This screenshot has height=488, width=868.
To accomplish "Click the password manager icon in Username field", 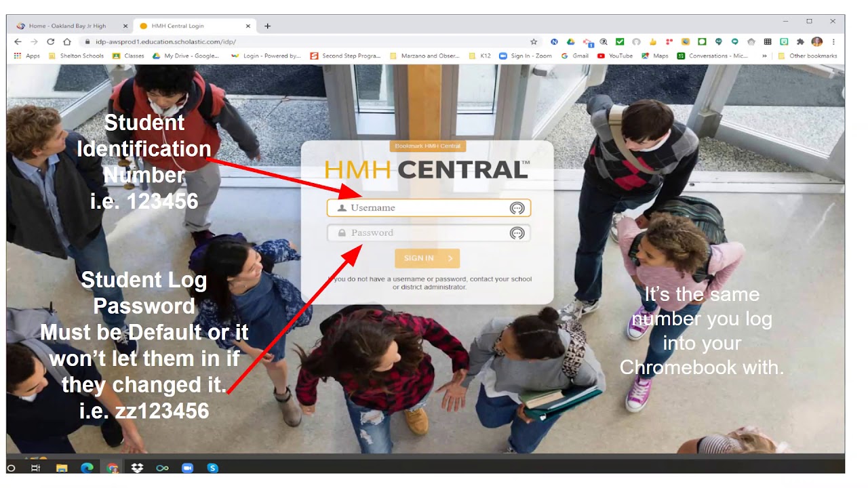I will 517,208.
